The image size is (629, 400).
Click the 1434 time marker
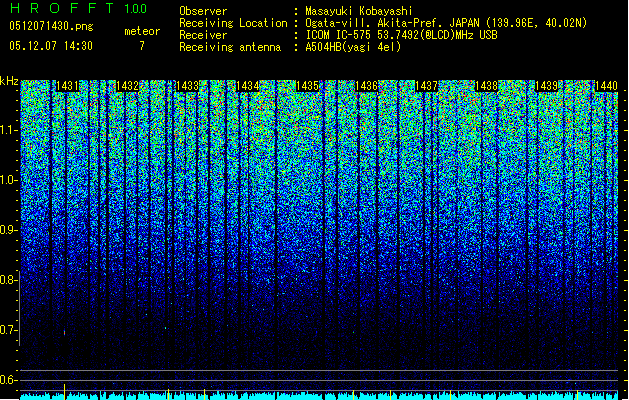(x=248, y=86)
